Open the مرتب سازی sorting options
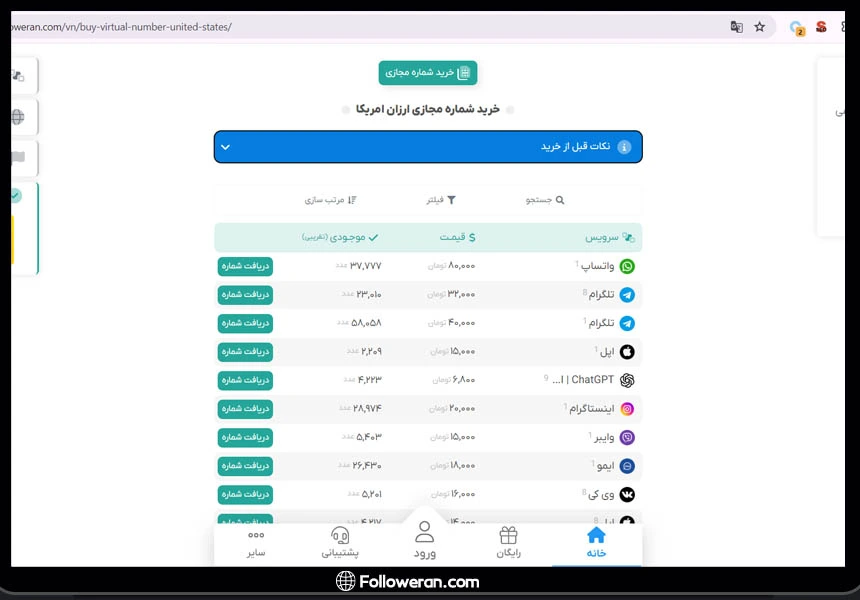This screenshot has height=600, width=860. 330,200
